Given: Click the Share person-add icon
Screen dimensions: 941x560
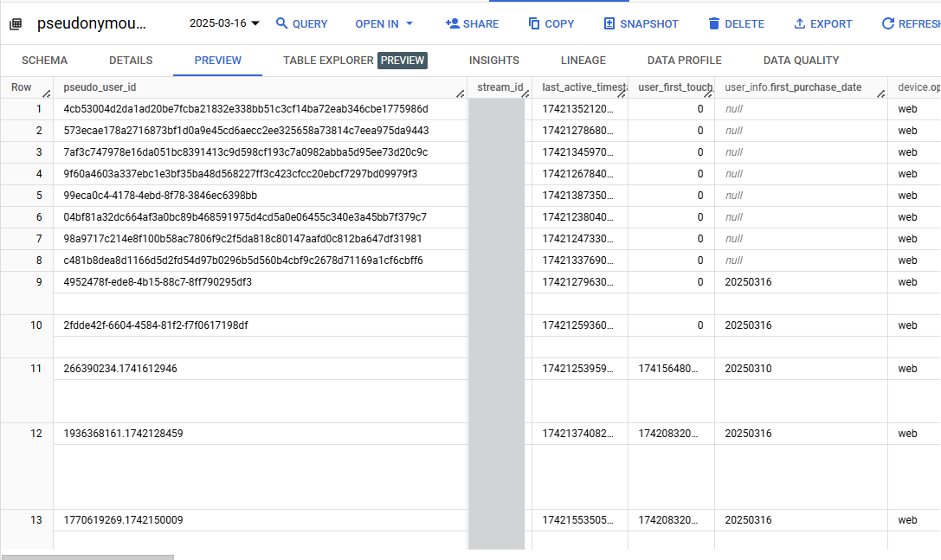Looking at the screenshot, I should click(x=452, y=23).
